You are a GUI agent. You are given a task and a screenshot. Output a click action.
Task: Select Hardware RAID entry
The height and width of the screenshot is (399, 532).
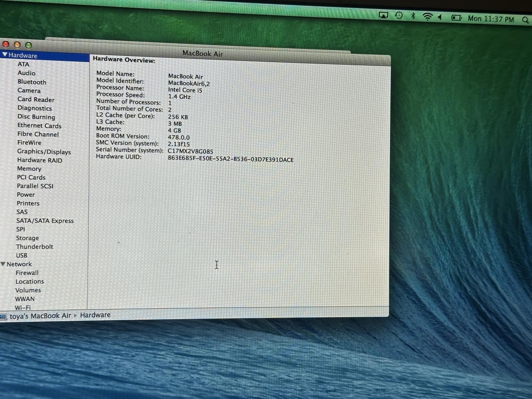pos(40,160)
